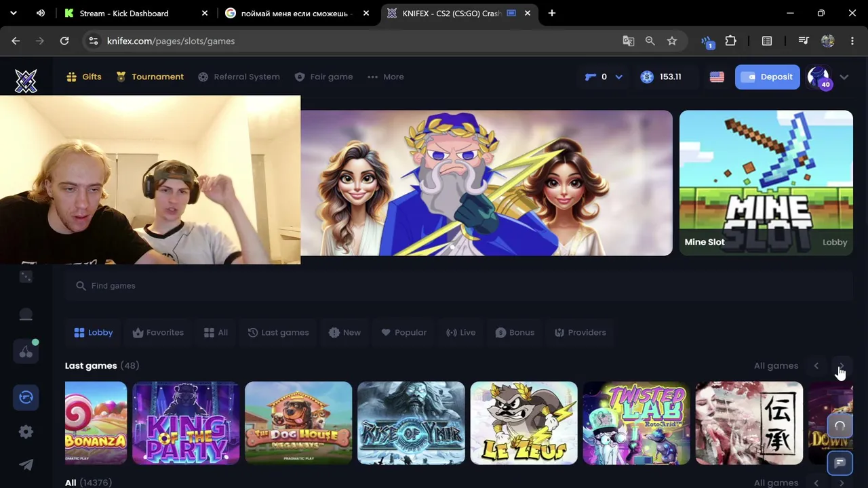Select the circular exchange sidebar icon
This screenshot has height=488, width=868.
pyautogui.click(x=26, y=397)
